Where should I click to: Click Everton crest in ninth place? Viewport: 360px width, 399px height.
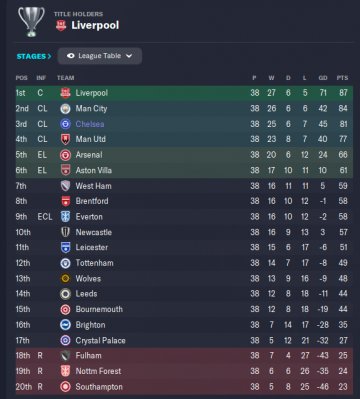coord(65,217)
